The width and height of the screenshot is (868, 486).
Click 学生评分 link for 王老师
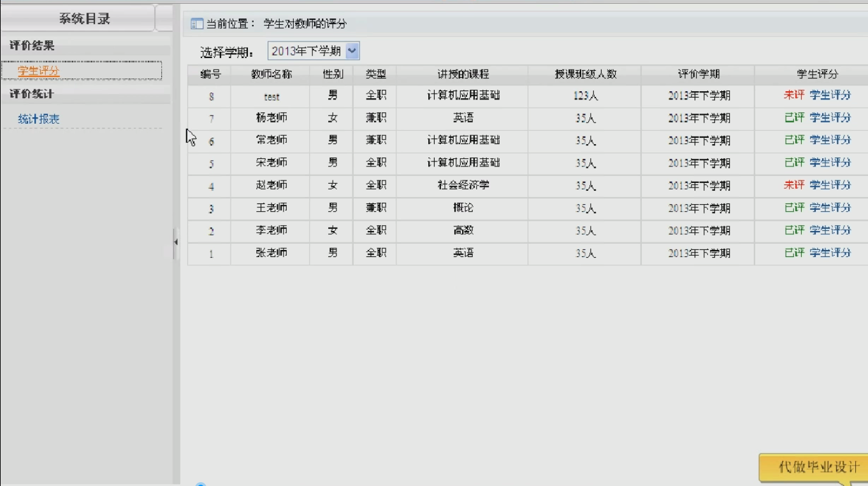(x=830, y=208)
